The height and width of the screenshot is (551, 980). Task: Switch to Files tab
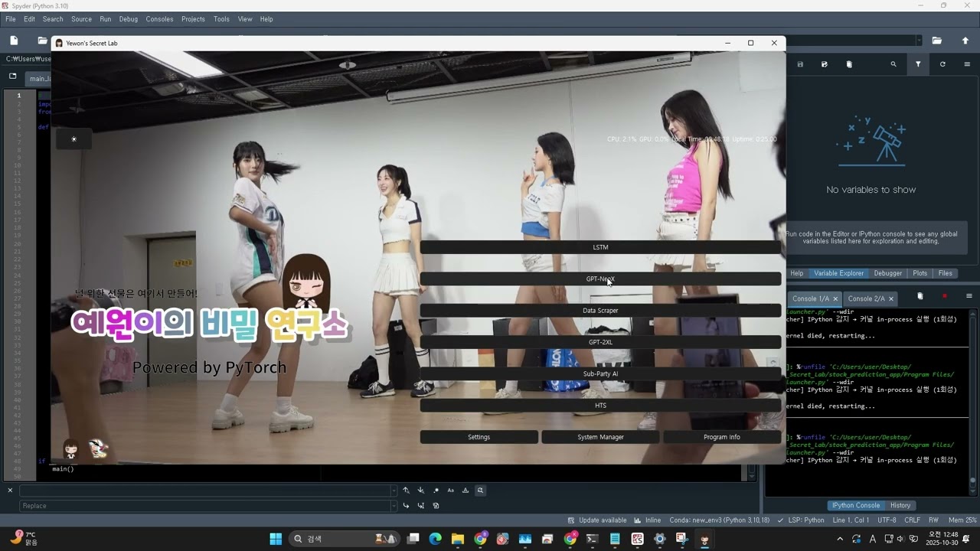tap(946, 273)
